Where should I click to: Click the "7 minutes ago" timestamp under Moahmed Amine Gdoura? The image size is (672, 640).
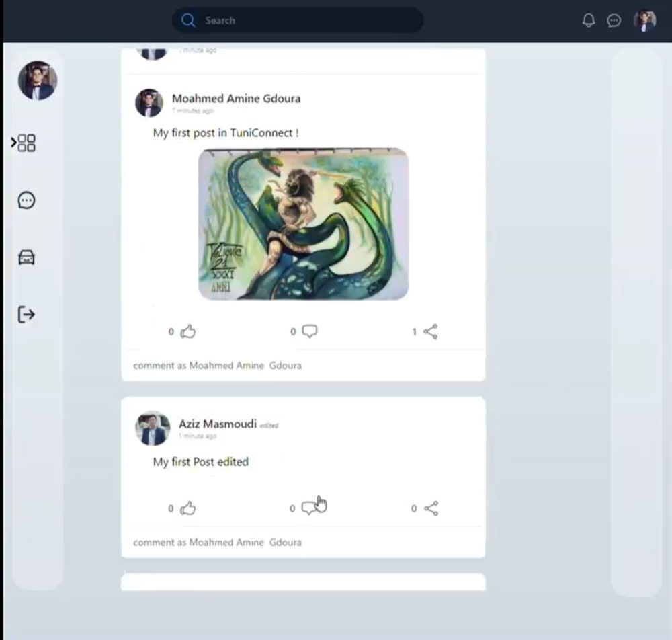[193, 111]
